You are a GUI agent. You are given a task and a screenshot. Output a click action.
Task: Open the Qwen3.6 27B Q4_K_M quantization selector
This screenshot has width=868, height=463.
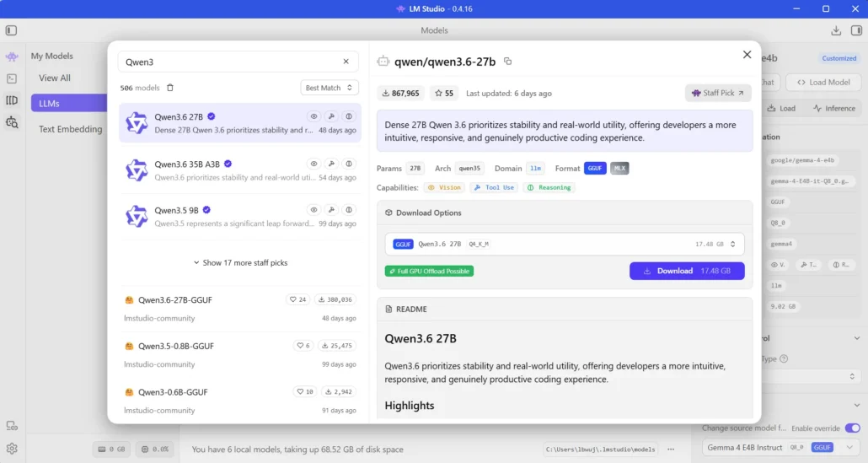click(564, 244)
